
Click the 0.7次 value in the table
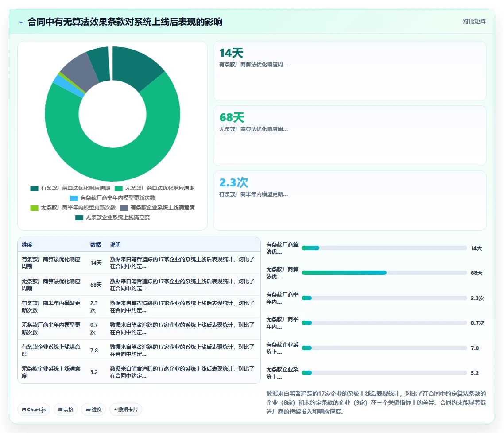pos(94,329)
